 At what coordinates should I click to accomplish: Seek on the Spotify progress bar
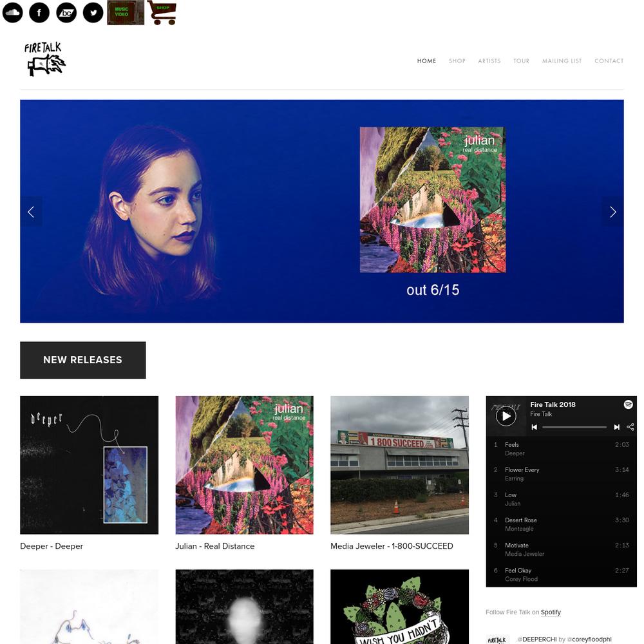coord(574,427)
